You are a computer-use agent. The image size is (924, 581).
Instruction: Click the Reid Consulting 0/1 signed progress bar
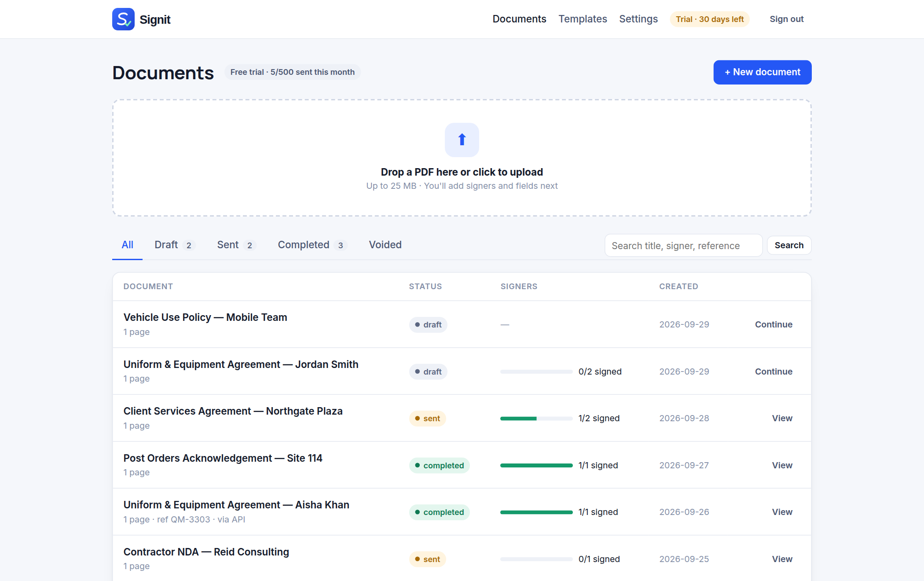click(x=536, y=559)
